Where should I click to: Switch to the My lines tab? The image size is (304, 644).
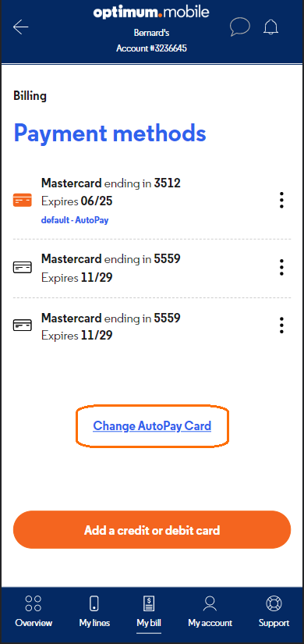94,611
